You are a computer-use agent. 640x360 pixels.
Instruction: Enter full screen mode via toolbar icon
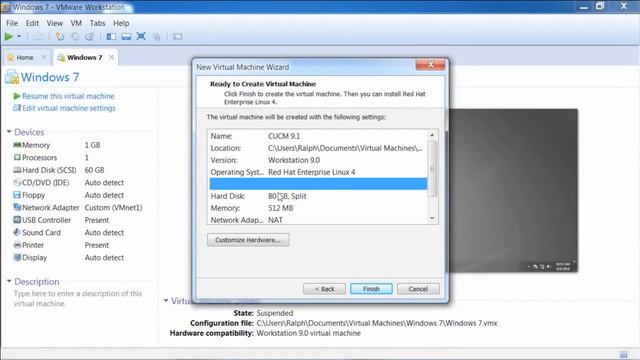(x=141, y=36)
